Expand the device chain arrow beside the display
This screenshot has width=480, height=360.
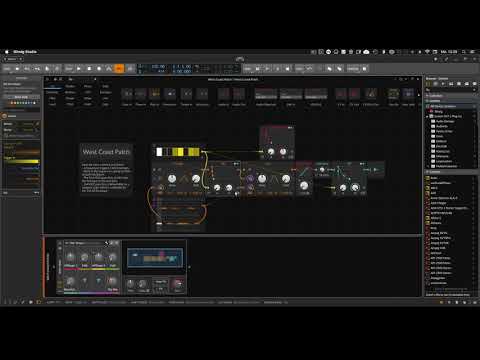[189, 267]
